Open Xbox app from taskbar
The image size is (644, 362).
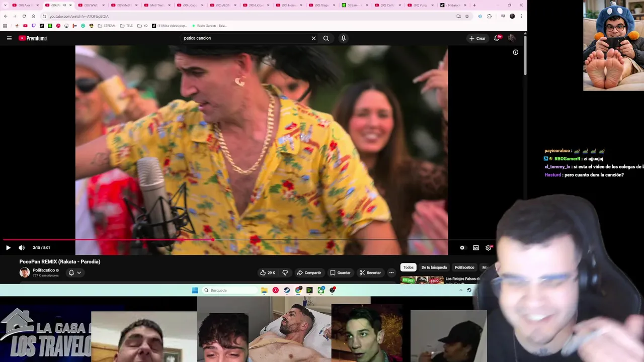coord(321,290)
